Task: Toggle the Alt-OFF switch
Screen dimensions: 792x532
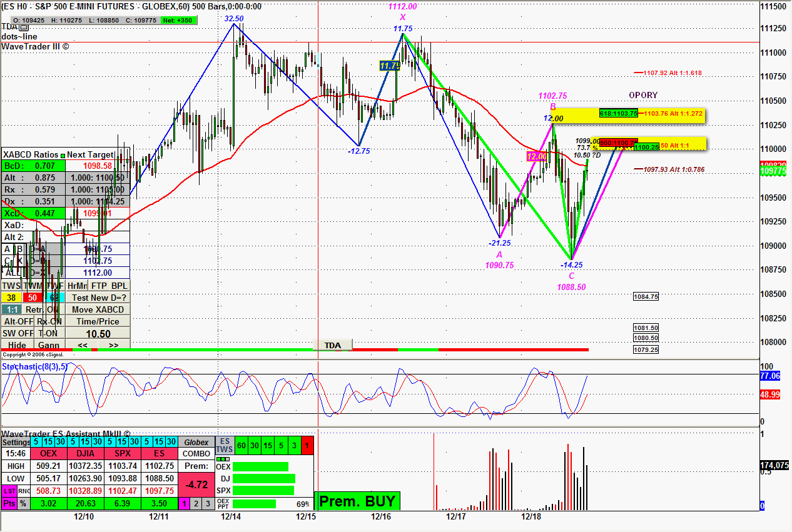Action: [18, 321]
